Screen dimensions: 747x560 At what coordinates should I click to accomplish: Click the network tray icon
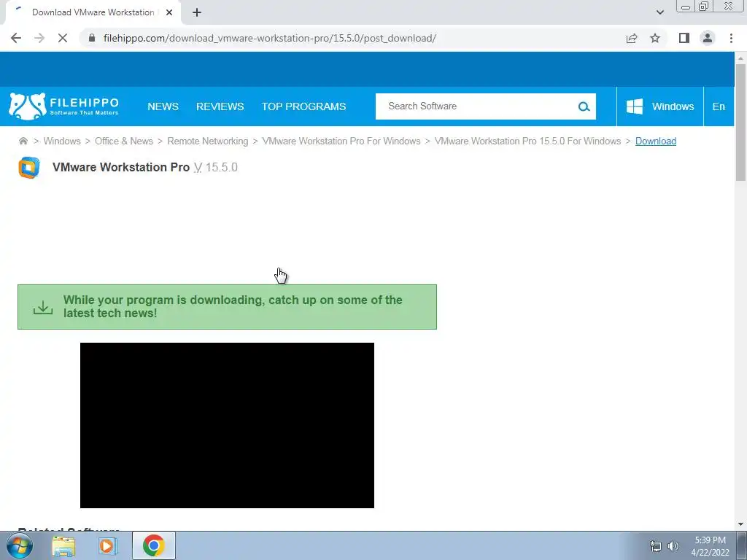point(656,546)
